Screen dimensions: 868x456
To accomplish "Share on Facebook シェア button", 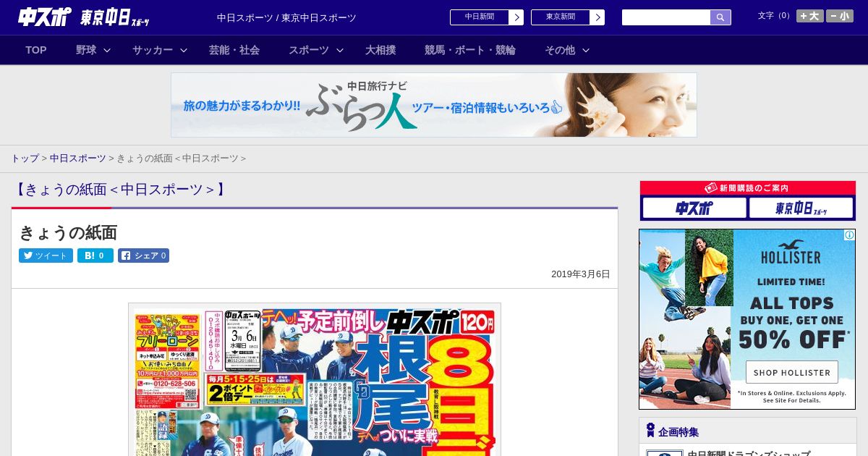I will [x=144, y=256].
